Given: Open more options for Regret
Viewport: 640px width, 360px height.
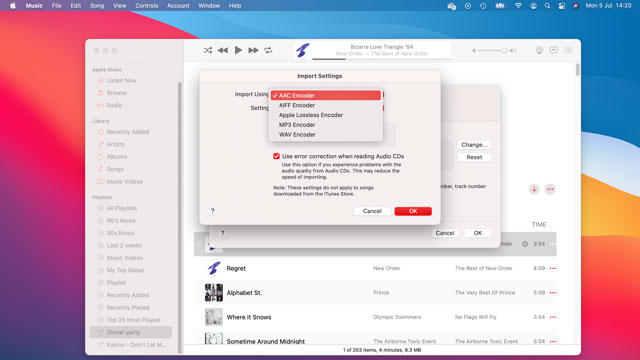Looking at the screenshot, I should 553,268.
